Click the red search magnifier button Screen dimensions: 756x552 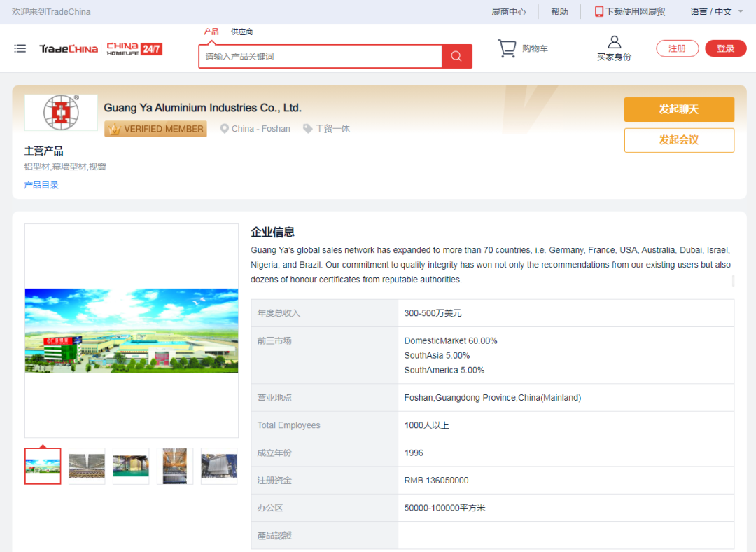456,57
